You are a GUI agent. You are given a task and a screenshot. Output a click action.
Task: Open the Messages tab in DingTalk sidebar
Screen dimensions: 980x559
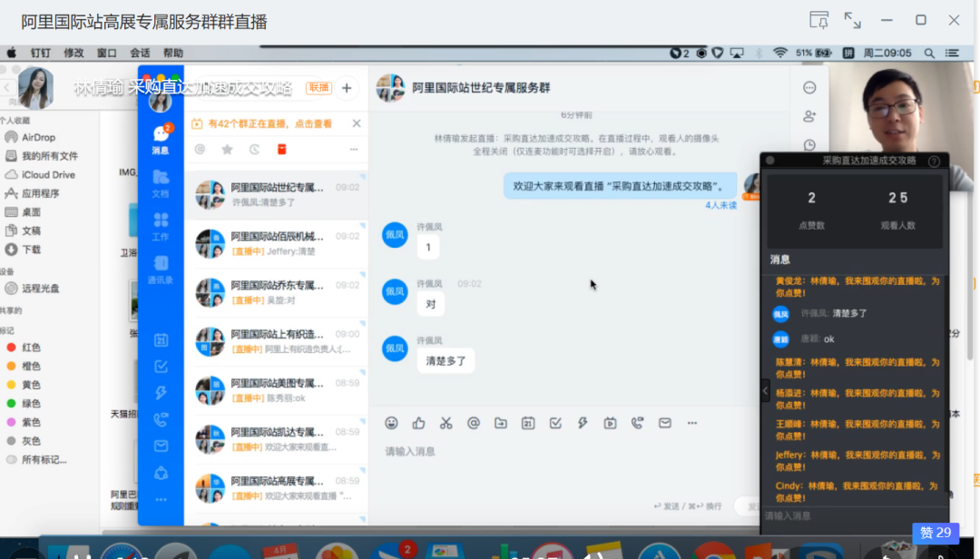click(x=161, y=140)
